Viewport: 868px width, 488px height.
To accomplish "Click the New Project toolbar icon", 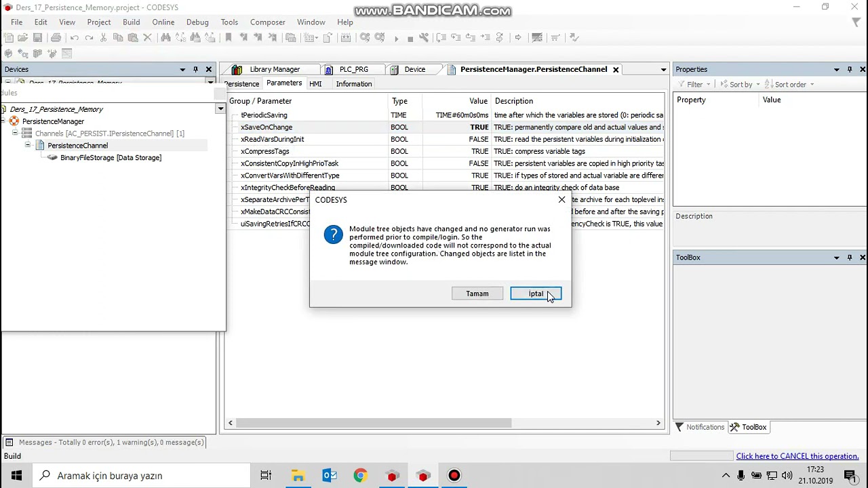I will [x=8, y=38].
